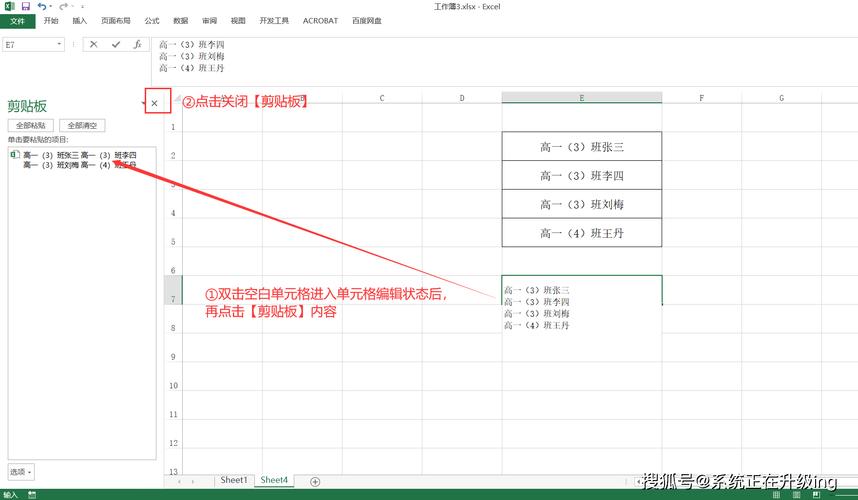Select column F header
Viewport: 858px width, 500px height.
[702, 98]
